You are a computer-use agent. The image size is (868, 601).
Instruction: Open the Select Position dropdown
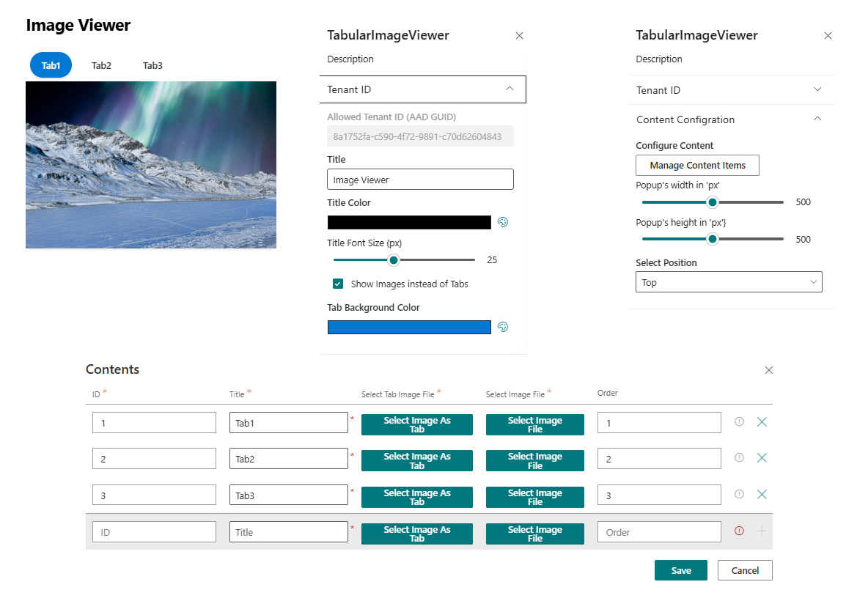pos(728,282)
